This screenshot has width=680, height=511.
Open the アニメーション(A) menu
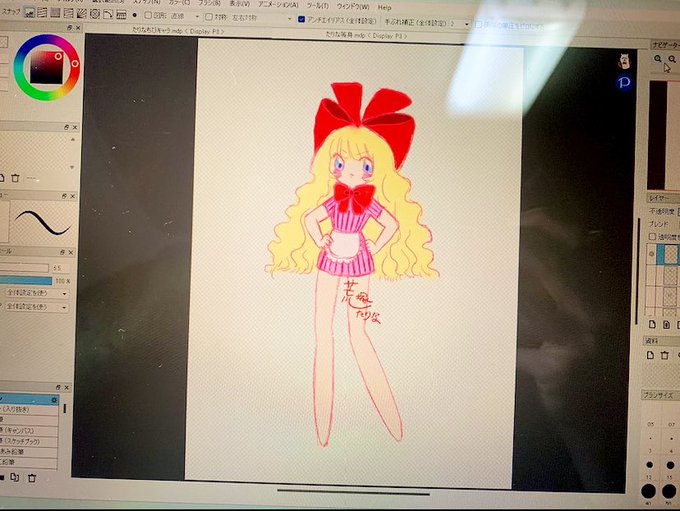click(278, 5)
